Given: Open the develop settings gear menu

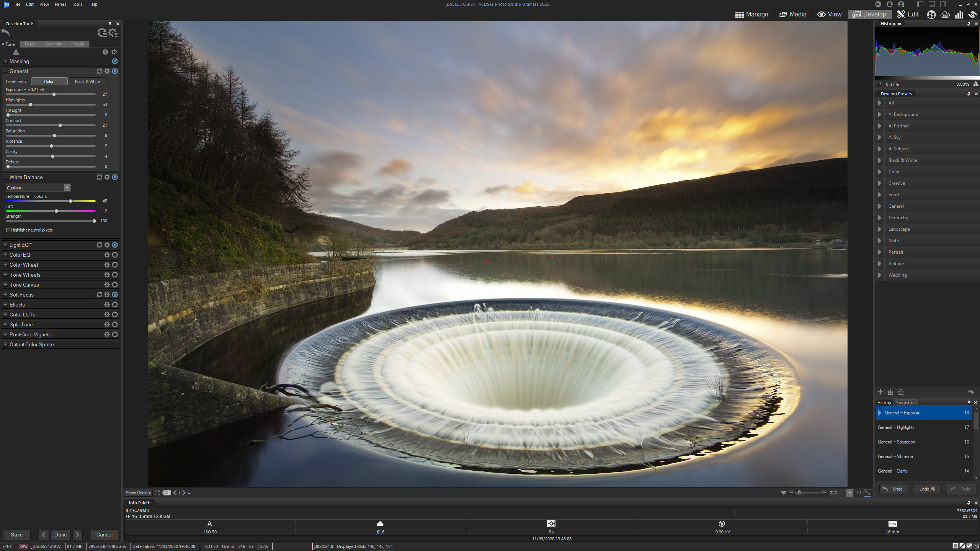Looking at the screenshot, I should [113, 33].
